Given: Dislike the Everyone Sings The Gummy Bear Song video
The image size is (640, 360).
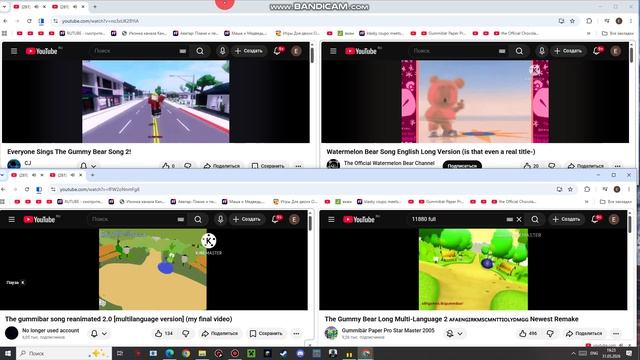Looking at the screenshot, I should [x=188, y=166].
